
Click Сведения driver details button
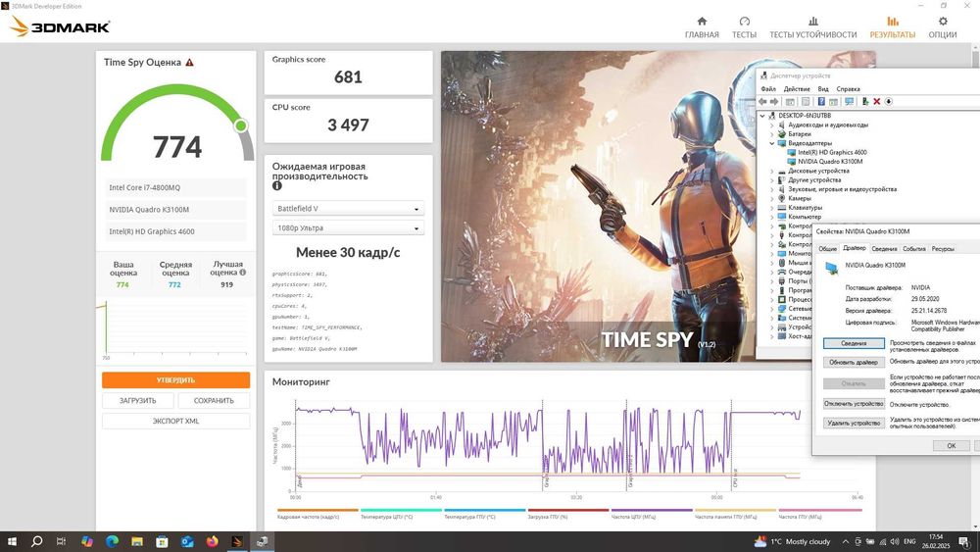point(854,343)
